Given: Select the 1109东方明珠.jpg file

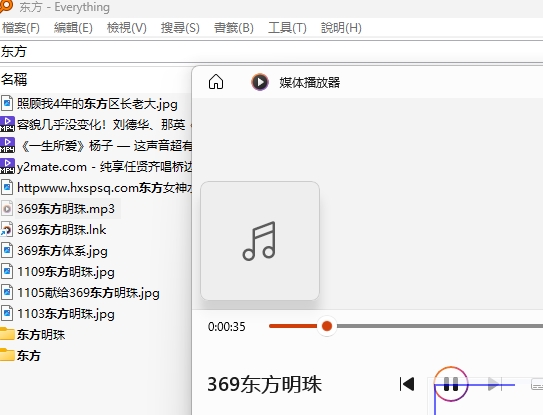Looking at the screenshot, I should tap(66, 272).
